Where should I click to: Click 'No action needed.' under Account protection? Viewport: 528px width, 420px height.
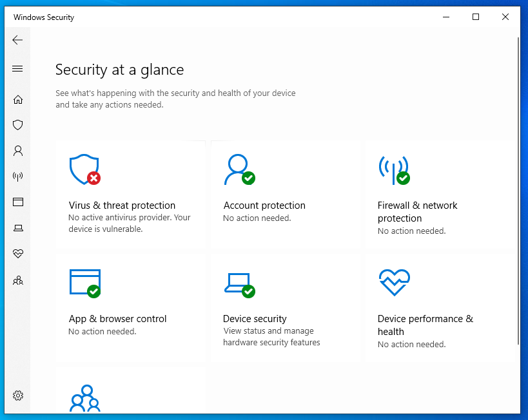tap(257, 218)
